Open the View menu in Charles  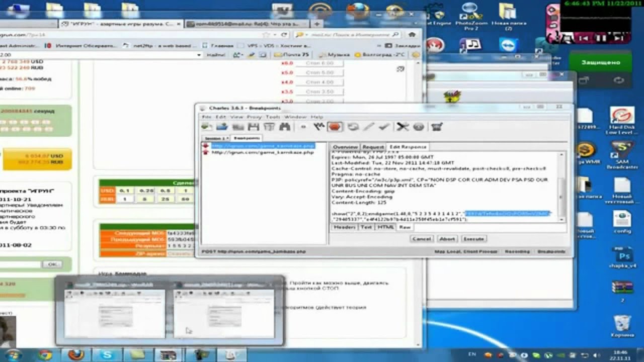point(236,117)
